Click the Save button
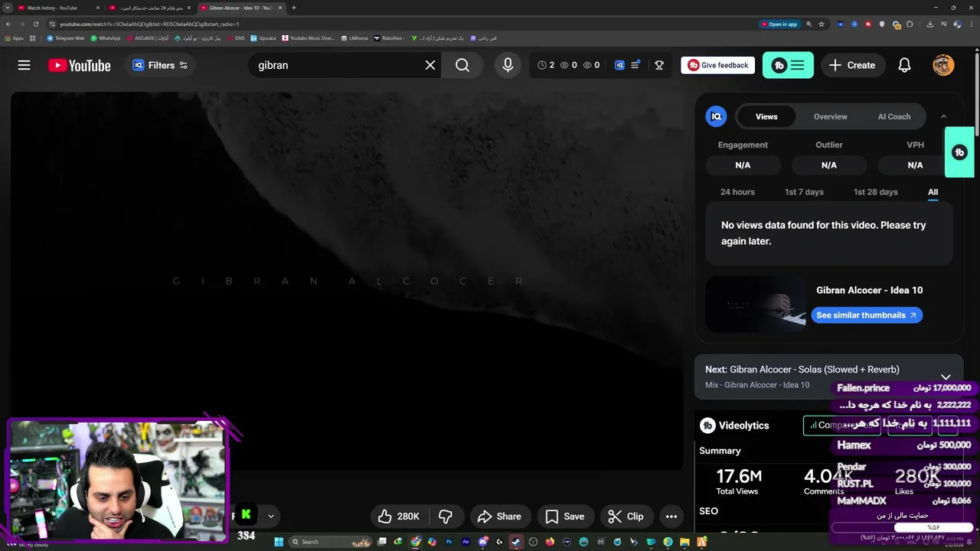This screenshot has height=551, width=980. tap(565, 517)
